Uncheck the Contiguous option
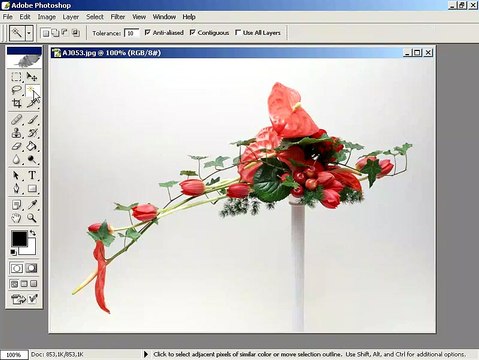Screen dimensions: 479x360 click(x=192, y=32)
